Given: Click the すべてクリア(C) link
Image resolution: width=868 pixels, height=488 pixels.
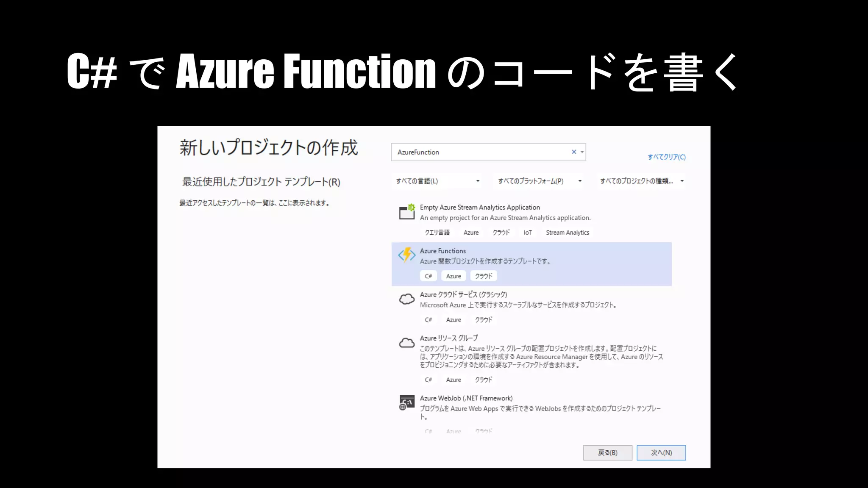Looking at the screenshot, I should [666, 157].
